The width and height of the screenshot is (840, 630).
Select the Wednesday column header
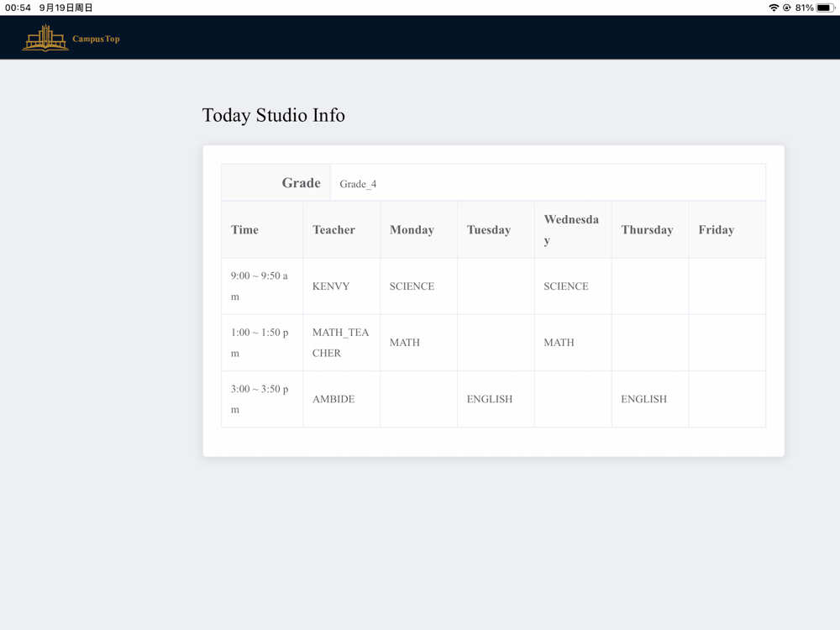coord(573,230)
